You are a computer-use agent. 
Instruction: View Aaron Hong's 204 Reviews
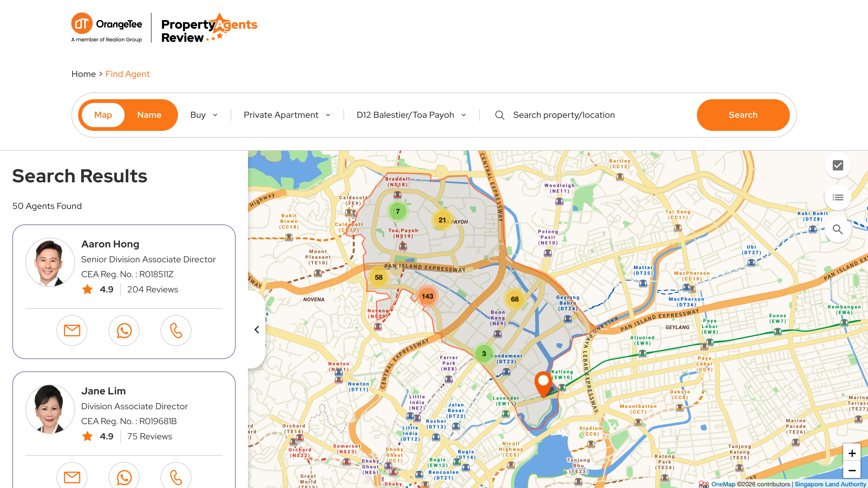(152, 290)
